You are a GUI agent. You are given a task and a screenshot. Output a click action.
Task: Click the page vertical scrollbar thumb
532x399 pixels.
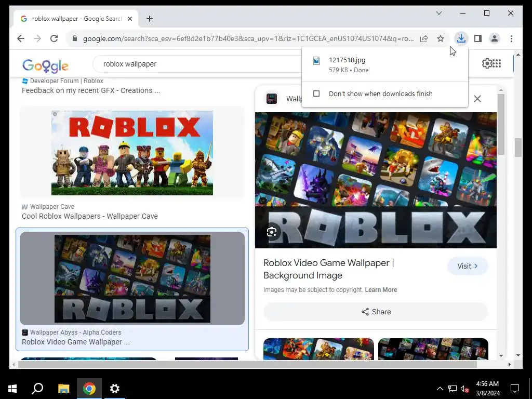pos(518,147)
